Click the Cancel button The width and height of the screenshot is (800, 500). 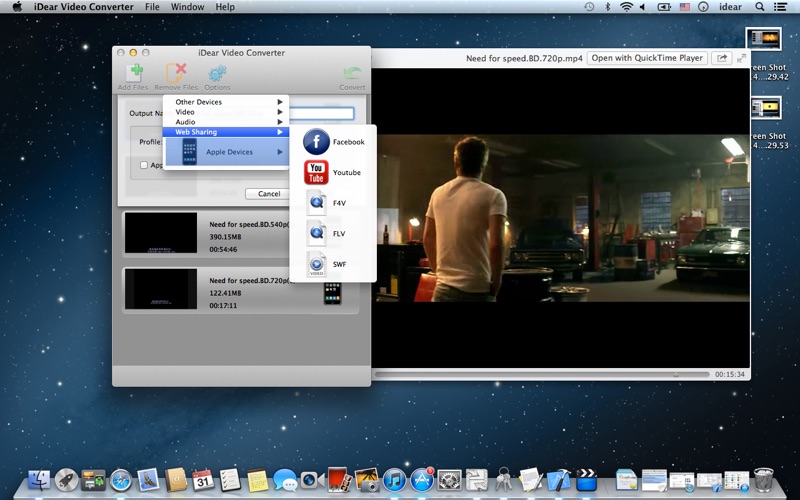click(x=268, y=194)
